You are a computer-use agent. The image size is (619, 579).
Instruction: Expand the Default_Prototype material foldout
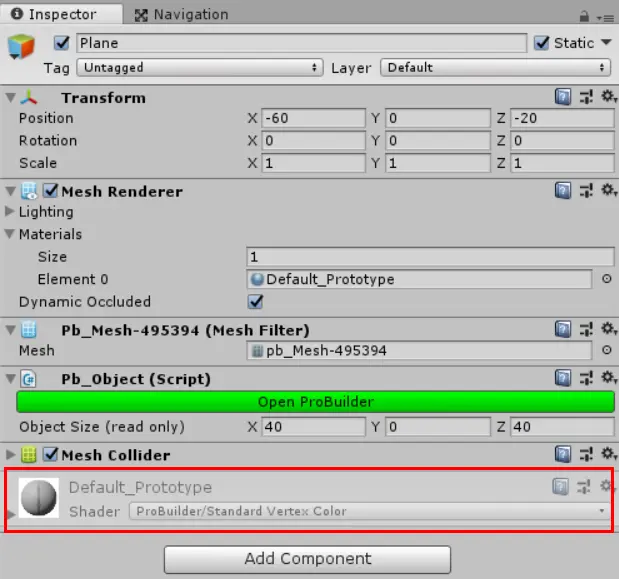tap(11, 515)
